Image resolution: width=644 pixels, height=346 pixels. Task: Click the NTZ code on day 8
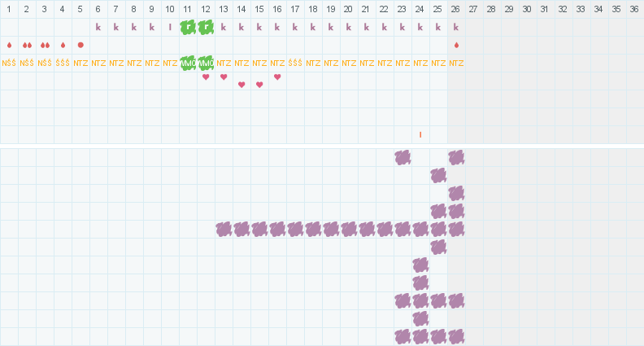click(x=134, y=63)
